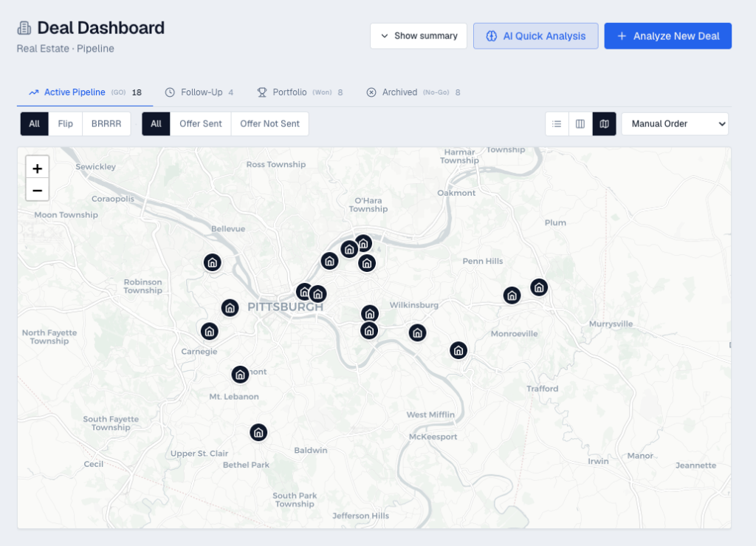The image size is (756, 546).
Task: Click the Deal Dashboard heading
Action: pos(100,28)
